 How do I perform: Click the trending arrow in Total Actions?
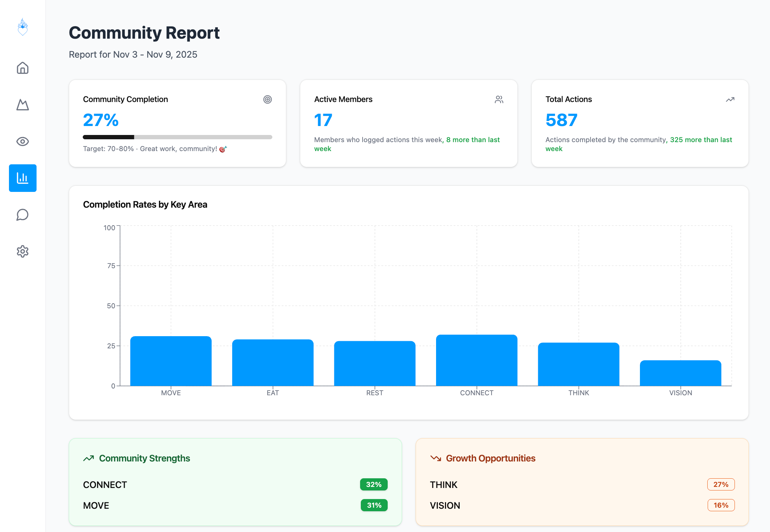(730, 100)
